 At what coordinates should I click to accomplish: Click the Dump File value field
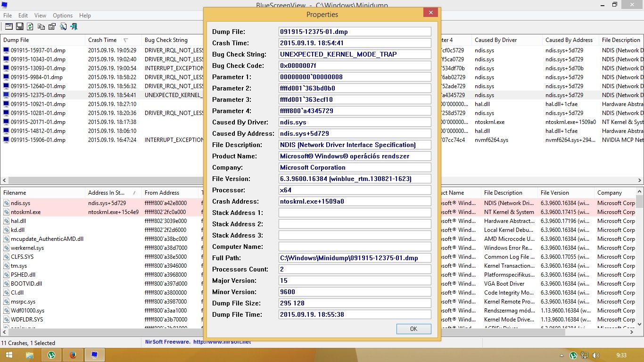(x=355, y=32)
